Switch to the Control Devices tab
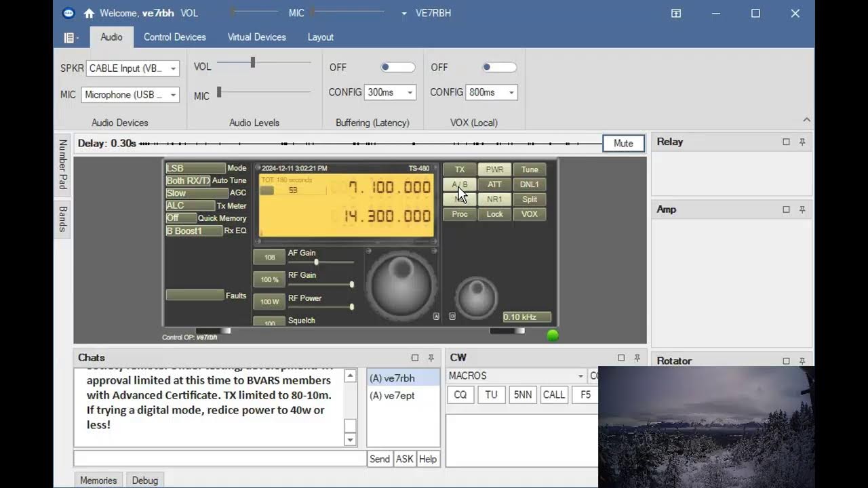This screenshot has width=868, height=488. 174,37
